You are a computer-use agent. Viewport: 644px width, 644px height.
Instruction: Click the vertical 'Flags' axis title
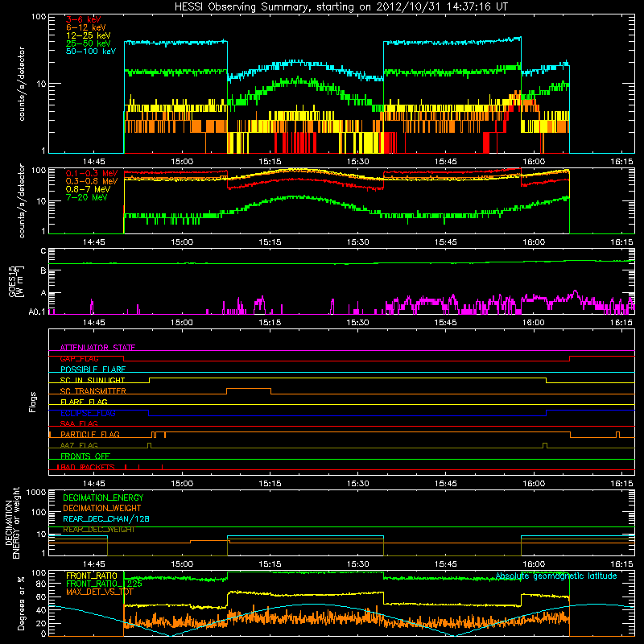coord(32,402)
